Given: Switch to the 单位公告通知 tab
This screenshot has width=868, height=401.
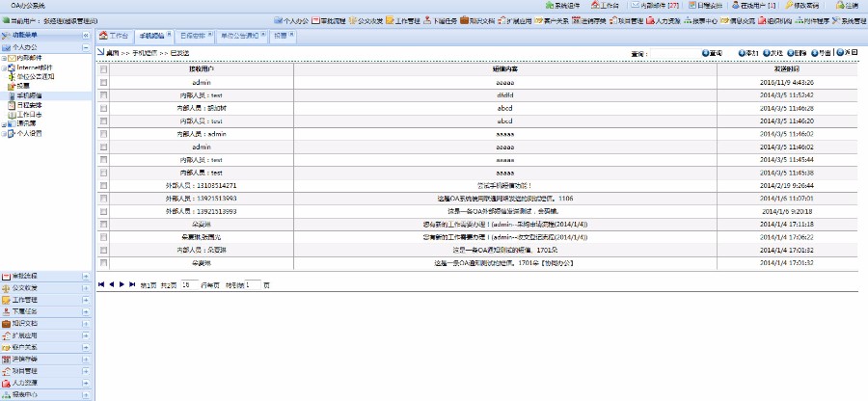Looking at the screenshot, I should [x=242, y=36].
